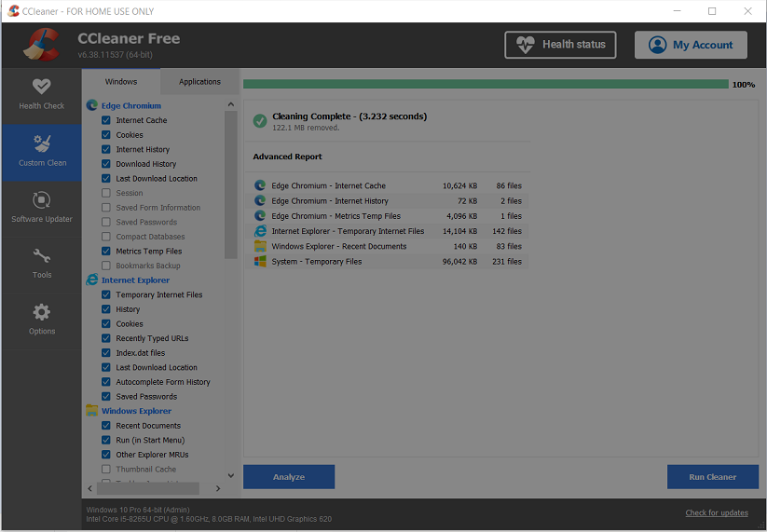Click the Internet Explorer category icon

click(x=92, y=280)
